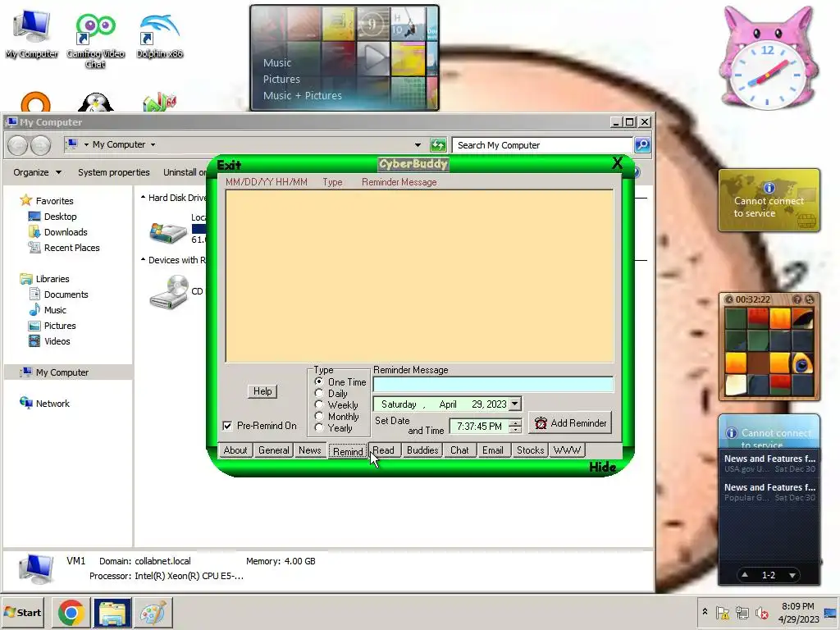The width and height of the screenshot is (840, 630).
Task: Click the Add Reminder button
Action: (570, 423)
